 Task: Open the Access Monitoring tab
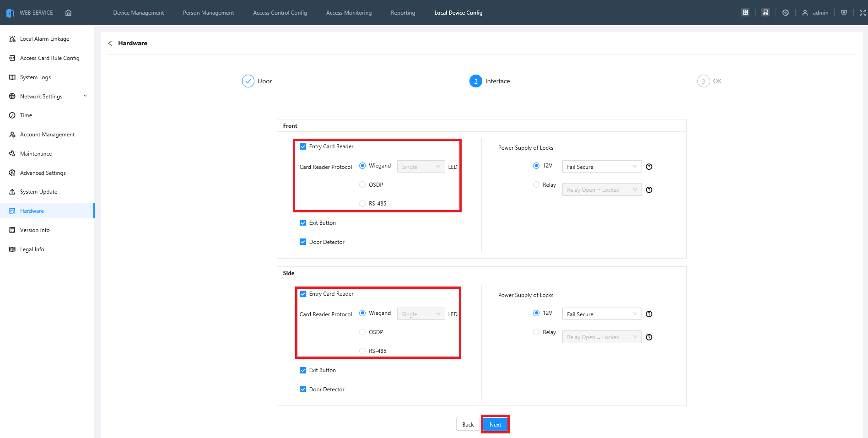pos(349,13)
